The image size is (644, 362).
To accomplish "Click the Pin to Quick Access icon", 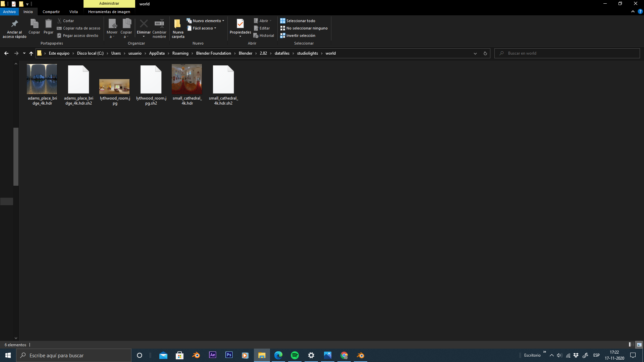I will pos(14,24).
